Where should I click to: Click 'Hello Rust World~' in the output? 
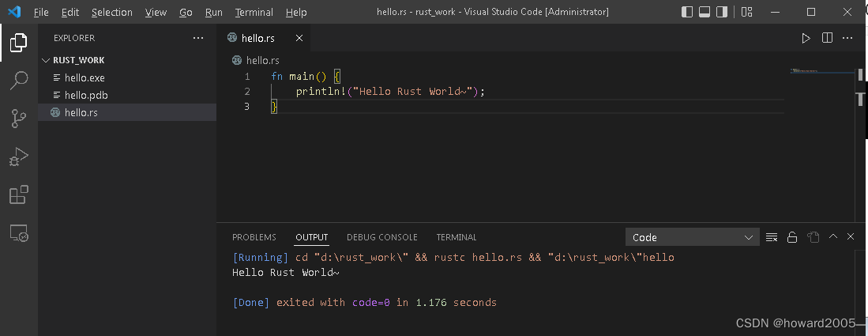(286, 272)
